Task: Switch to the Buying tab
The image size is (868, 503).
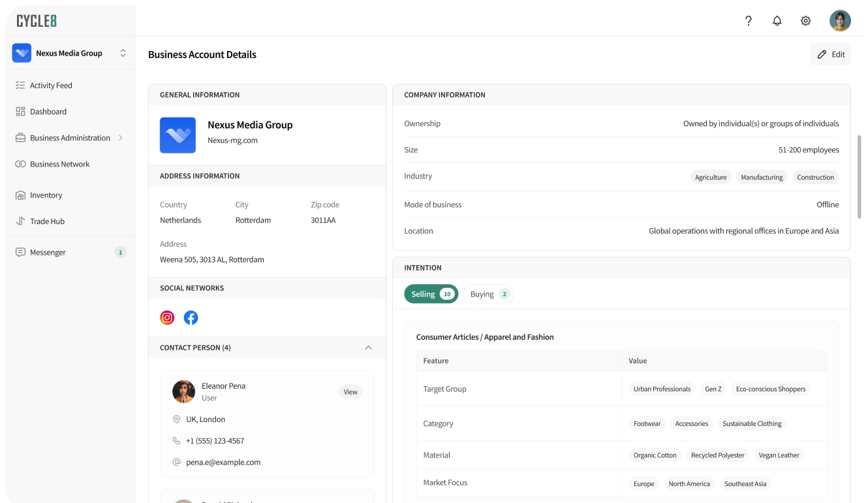Action: point(489,294)
